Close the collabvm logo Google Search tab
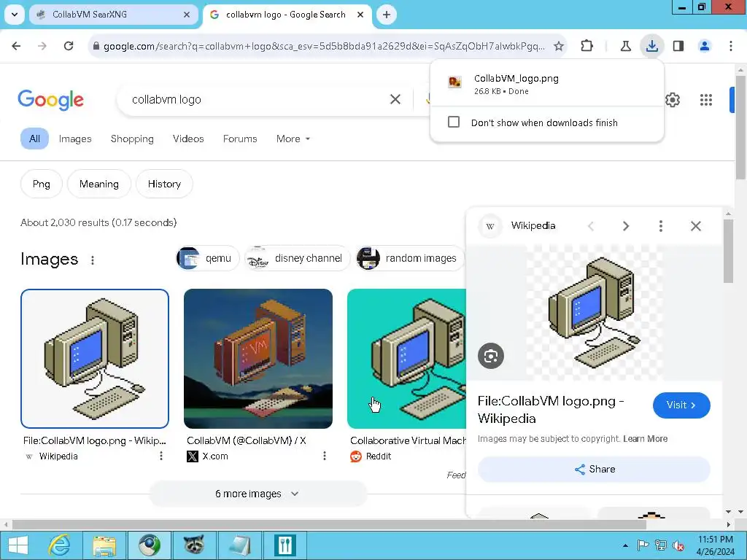Screen dimensions: 747x560 [360, 15]
